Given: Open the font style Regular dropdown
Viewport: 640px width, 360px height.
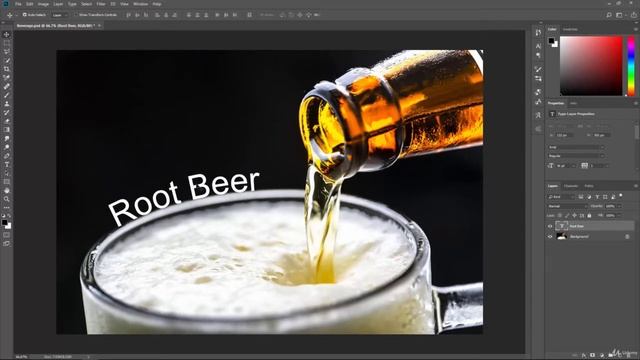Looking at the screenshot, I should click(x=576, y=156).
